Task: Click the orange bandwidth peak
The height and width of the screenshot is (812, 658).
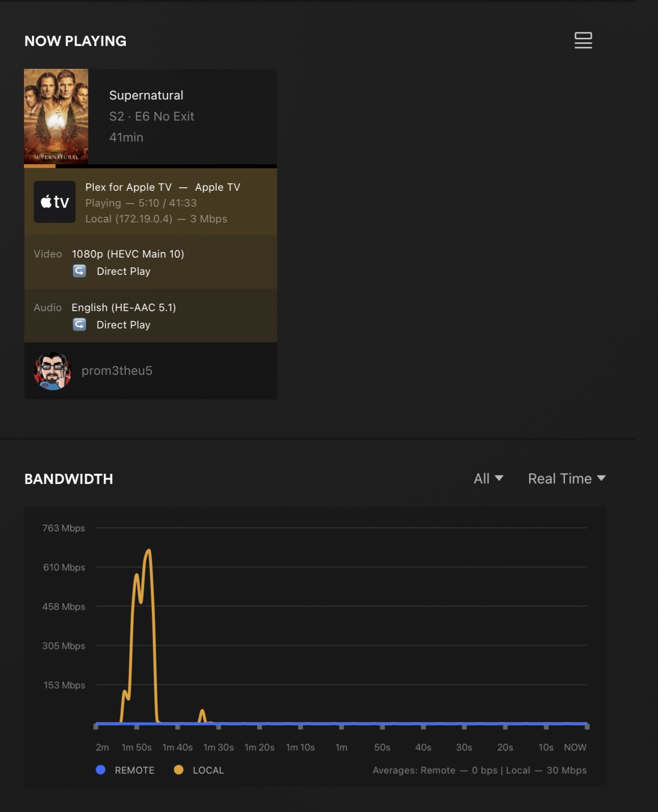Action: tap(148, 551)
